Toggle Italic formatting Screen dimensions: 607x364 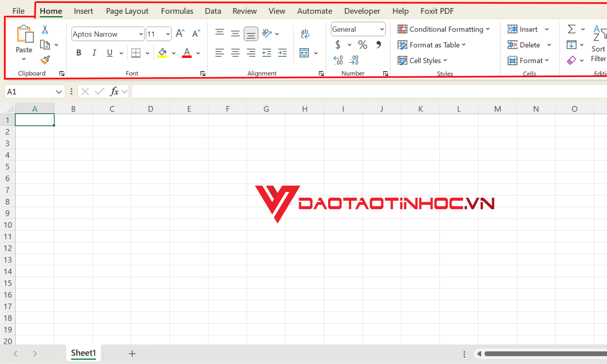(x=94, y=53)
